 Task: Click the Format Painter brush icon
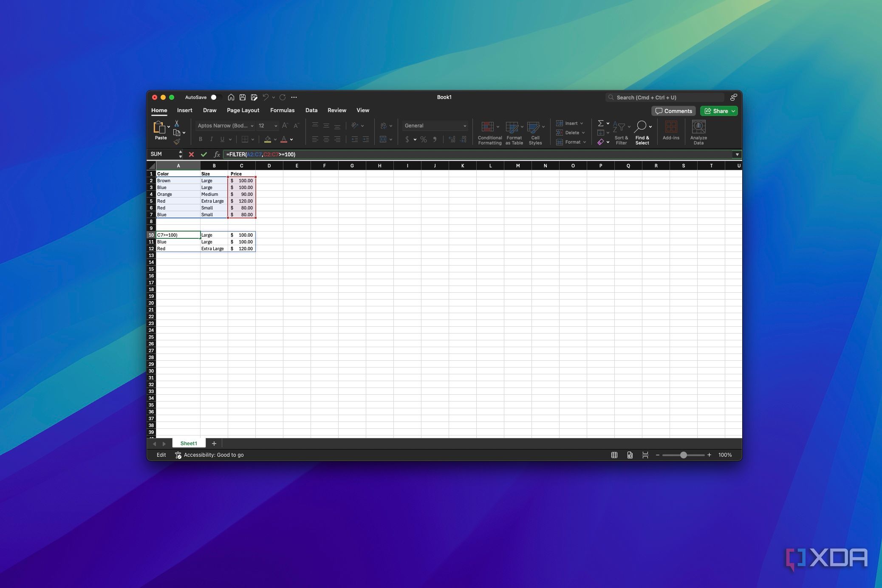point(177,141)
